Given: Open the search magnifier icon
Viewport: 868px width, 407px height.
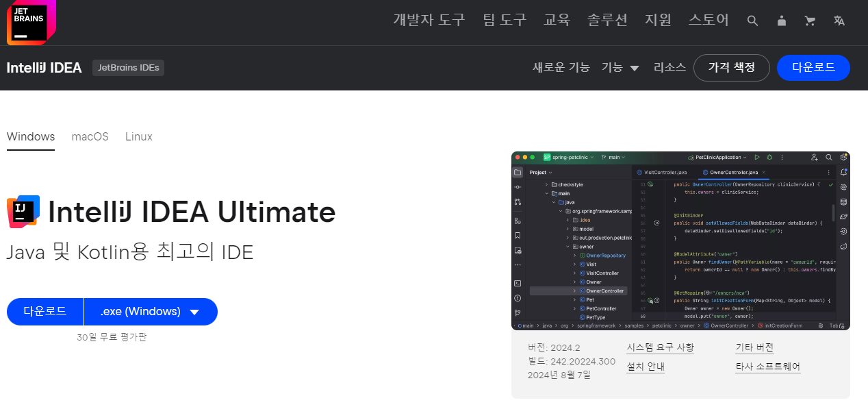Looking at the screenshot, I should [752, 21].
